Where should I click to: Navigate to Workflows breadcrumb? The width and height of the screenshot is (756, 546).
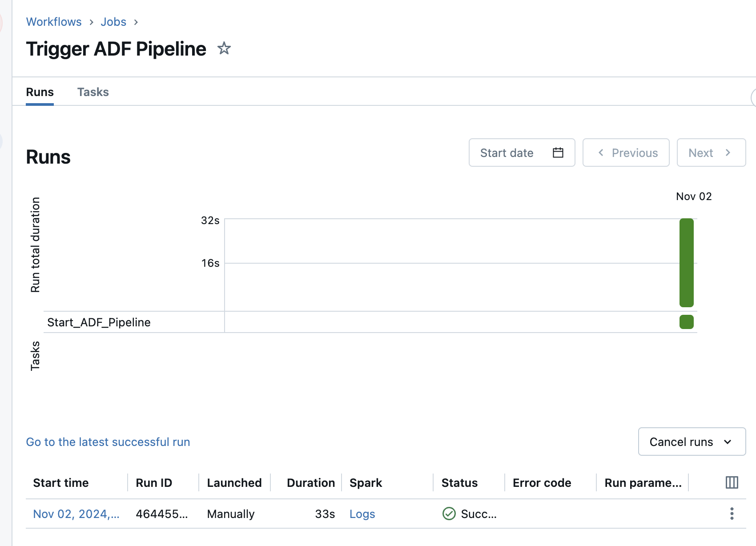click(54, 22)
